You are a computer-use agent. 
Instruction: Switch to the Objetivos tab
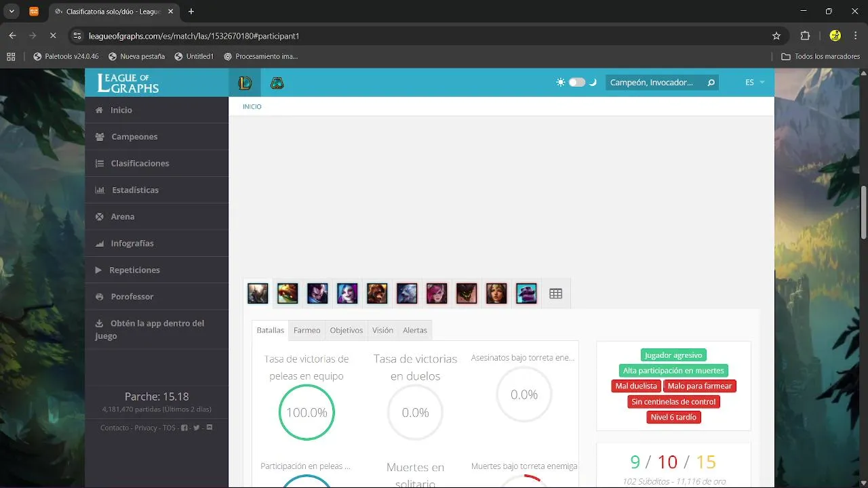[347, 330]
